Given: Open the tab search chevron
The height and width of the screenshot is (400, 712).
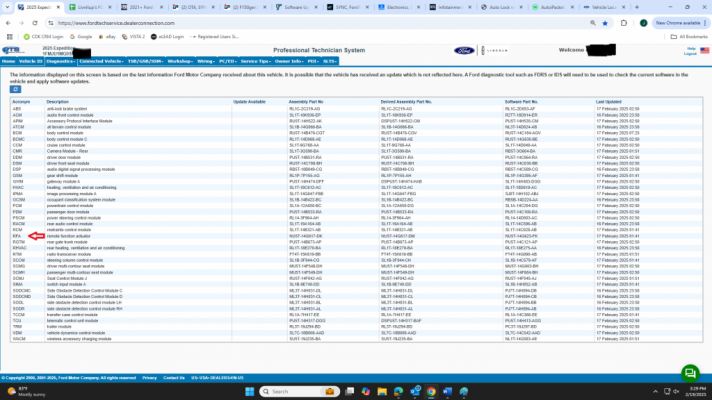Looking at the screenshot, I should (7, 7).
